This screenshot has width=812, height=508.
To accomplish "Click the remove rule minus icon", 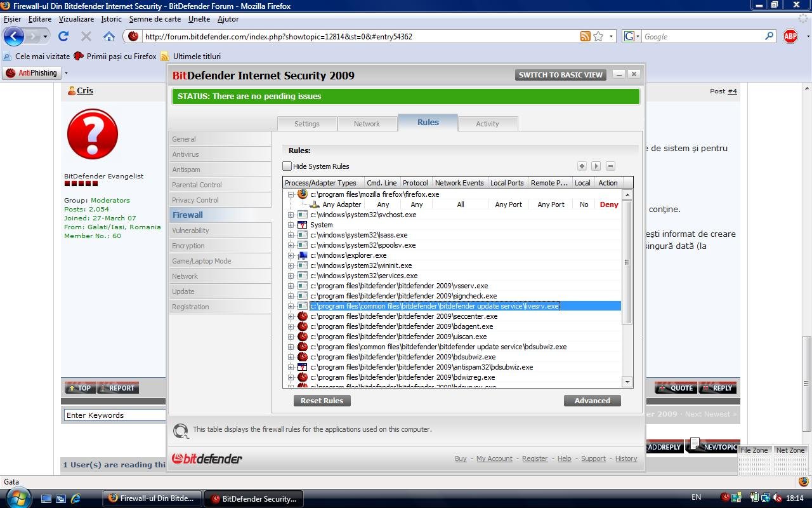I will [610, 166].
